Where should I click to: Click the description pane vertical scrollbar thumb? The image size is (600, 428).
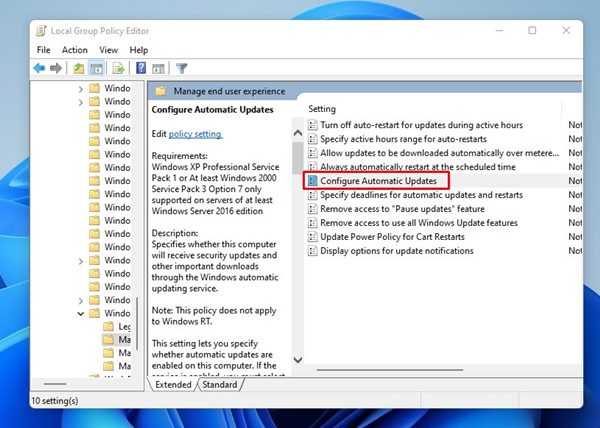point(298,158)
